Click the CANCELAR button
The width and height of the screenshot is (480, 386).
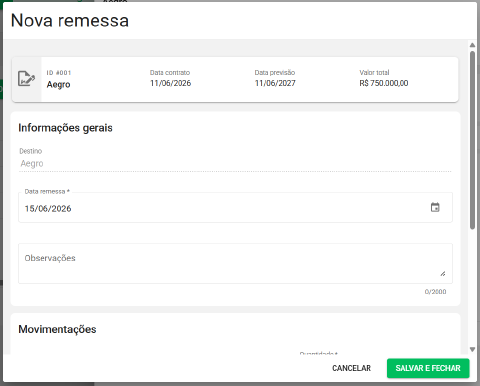(351, 368)
